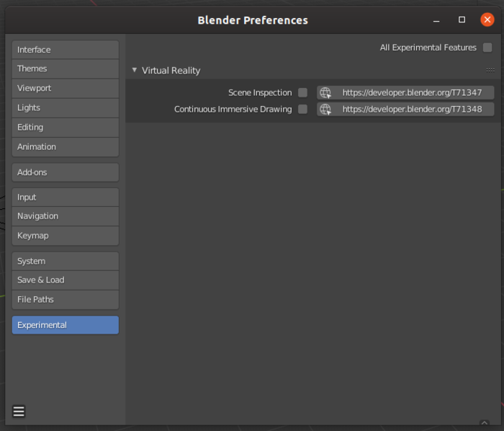The height and width of the screenshot is (431, 504).
Task: Open the Themes preferences section
Action: tap(65, 68)
